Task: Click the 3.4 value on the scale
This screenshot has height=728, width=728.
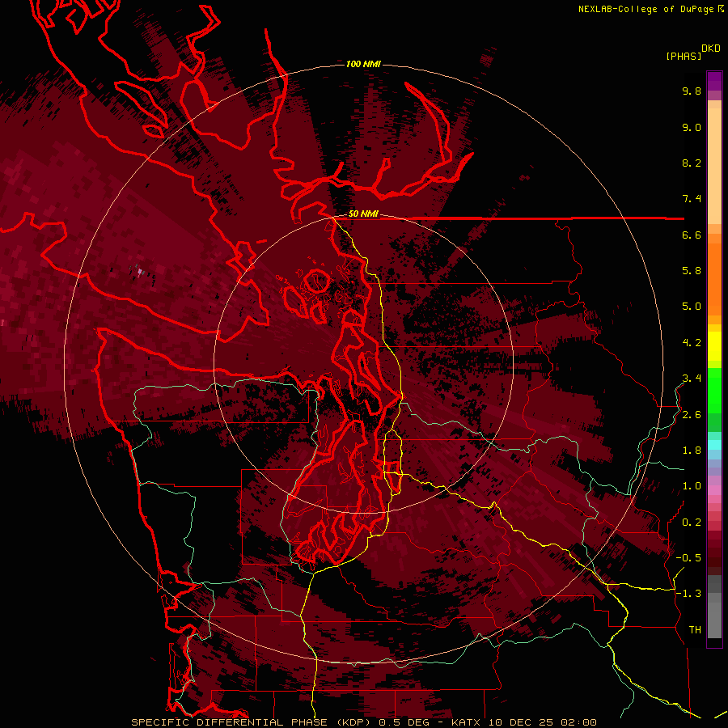Action: tap(692, 379)
